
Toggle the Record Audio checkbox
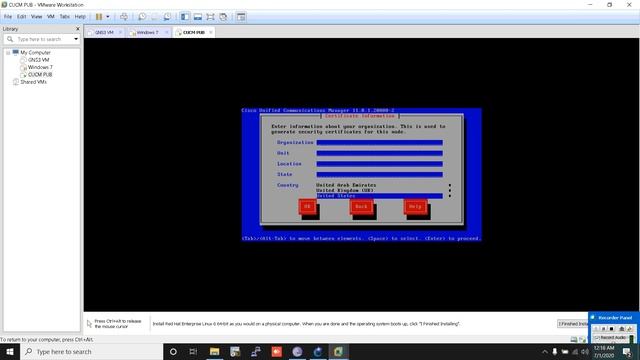pos(597,338)
